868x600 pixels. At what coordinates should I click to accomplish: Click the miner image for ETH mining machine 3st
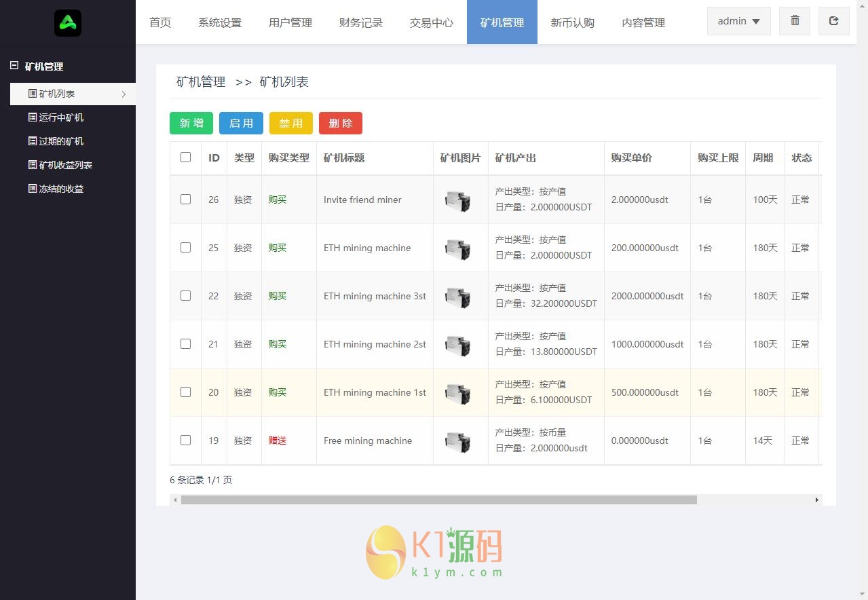[x=458, y=297]
